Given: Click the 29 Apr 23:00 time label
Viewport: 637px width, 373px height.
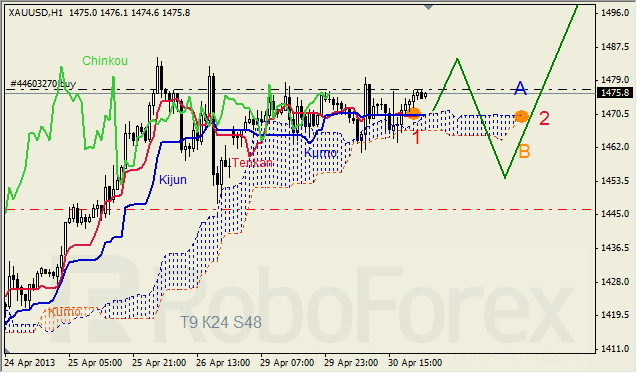Looking at the screenshot, I should tap(351, 362).
